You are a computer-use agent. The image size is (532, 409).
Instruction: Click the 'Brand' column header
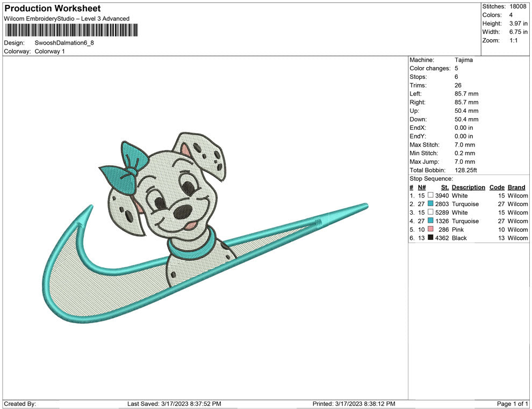click(516, 187)
